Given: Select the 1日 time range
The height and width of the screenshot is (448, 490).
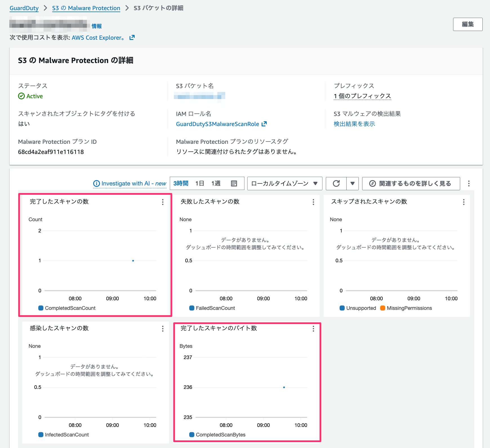Looking at the screenshot, I should pos(200,183).
